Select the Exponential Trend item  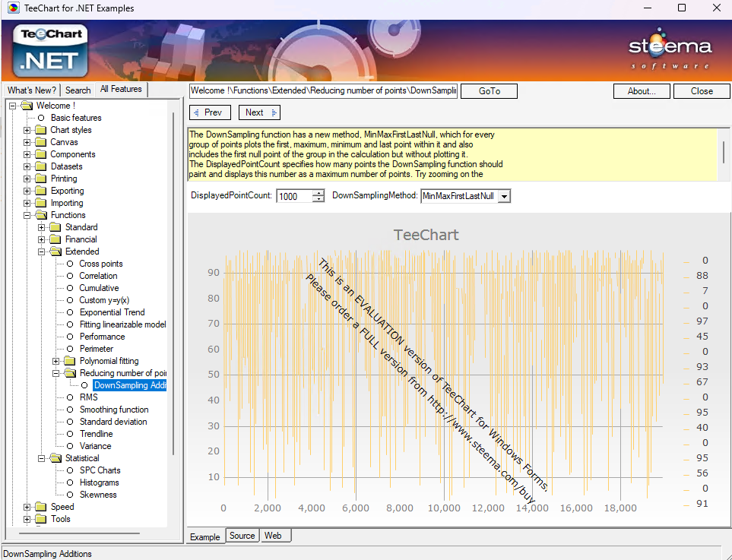click(x=112, y=312)
